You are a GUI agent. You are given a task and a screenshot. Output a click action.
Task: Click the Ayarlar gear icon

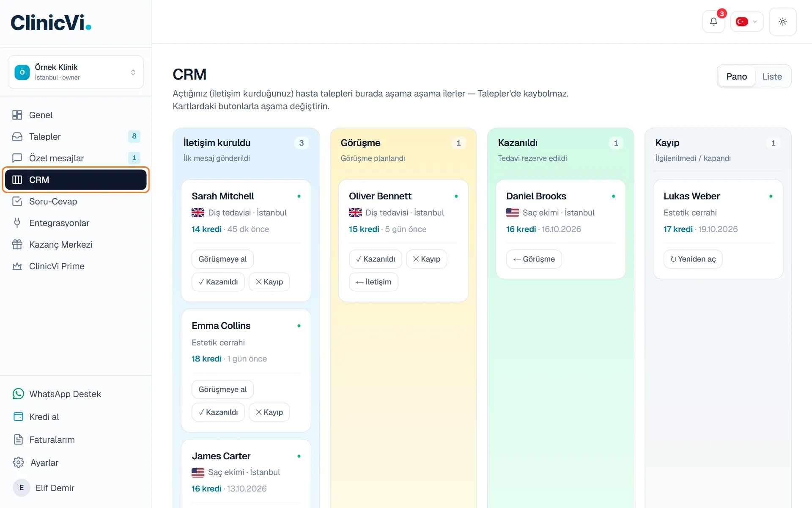18,463
